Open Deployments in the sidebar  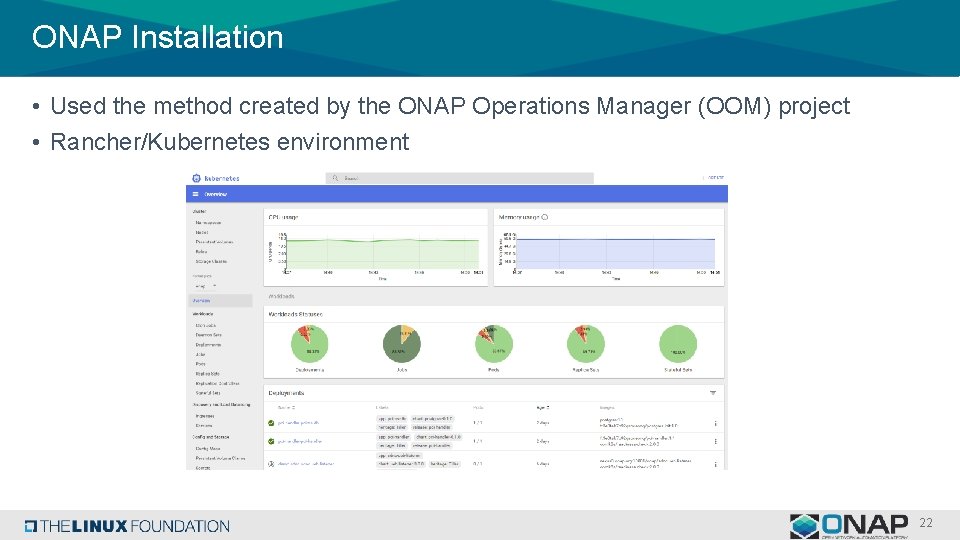(x=208, y=345)
